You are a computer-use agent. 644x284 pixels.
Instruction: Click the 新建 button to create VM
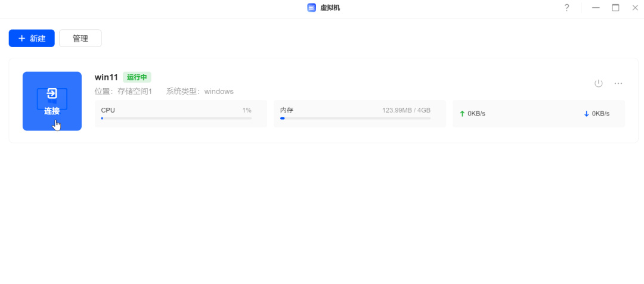32,38
